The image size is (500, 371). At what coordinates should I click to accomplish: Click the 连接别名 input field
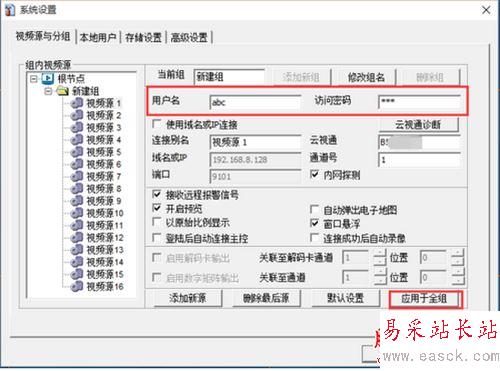255,142
